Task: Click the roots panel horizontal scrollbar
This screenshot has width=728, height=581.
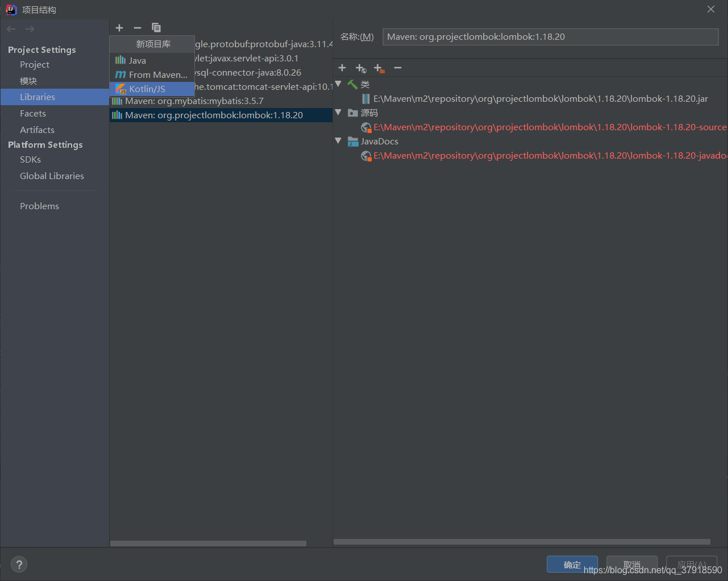Action: pyautogui.click(x=522, y=542)
